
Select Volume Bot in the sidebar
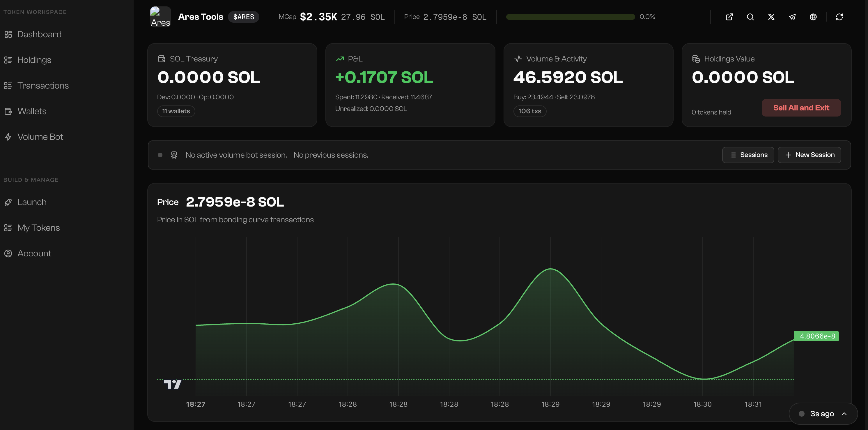[40, 137]
